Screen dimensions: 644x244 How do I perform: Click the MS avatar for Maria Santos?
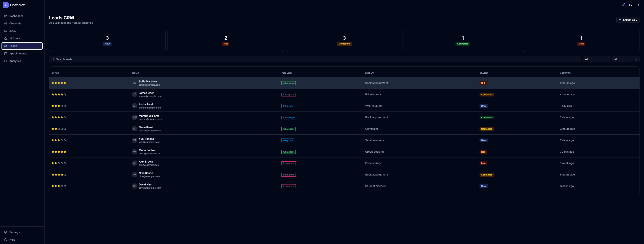click(134, 152)
